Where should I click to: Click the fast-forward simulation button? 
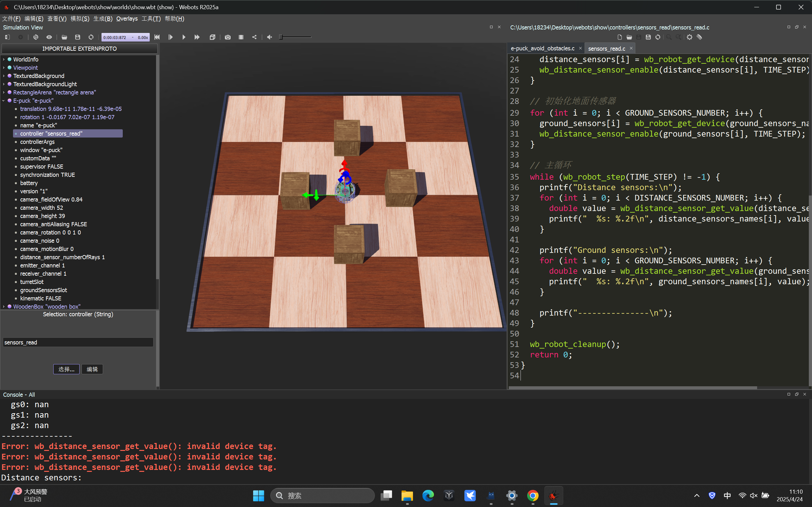(x=197, y=37)
